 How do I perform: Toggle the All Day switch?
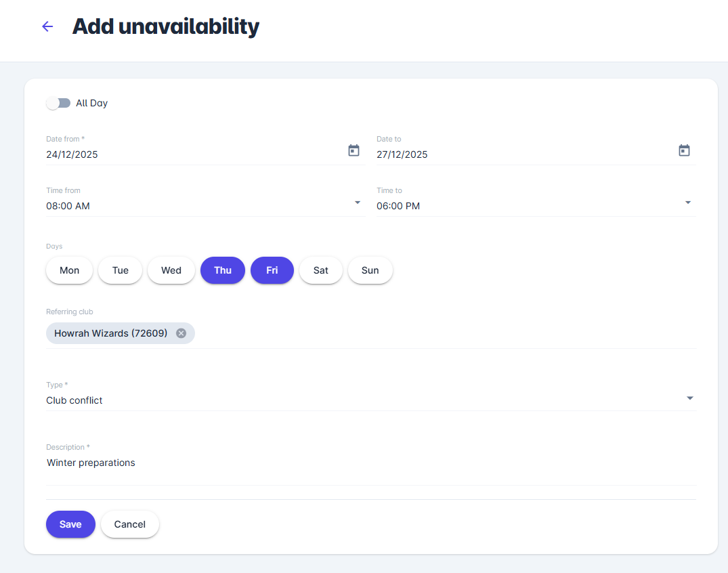tap(59, 103)
